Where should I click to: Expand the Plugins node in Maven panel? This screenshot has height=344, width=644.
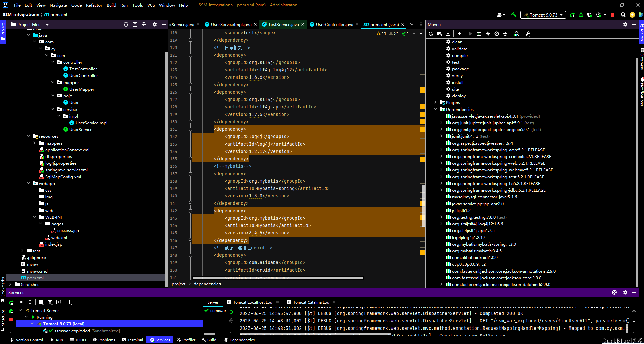tap(435, 103)
